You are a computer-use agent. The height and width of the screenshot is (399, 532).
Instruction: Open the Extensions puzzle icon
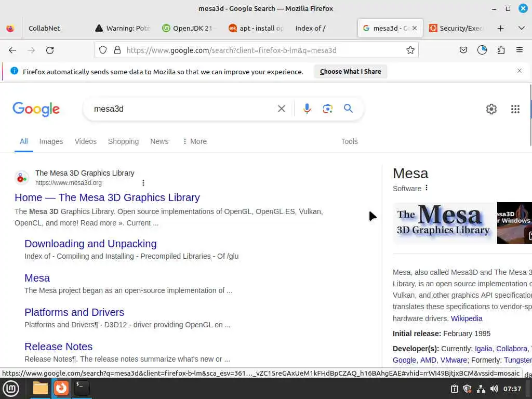501,50
